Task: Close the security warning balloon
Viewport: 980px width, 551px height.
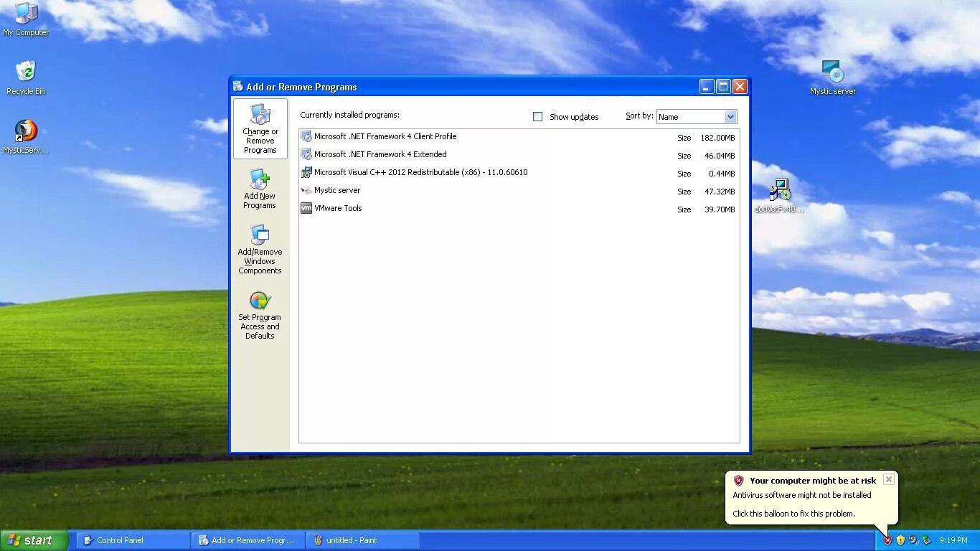Action: [888, 479]
